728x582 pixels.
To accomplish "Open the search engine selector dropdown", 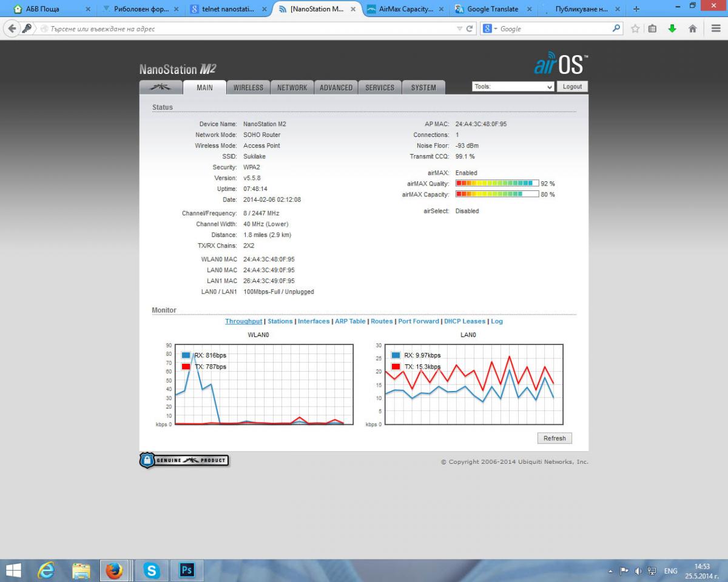I will point(489,28).
